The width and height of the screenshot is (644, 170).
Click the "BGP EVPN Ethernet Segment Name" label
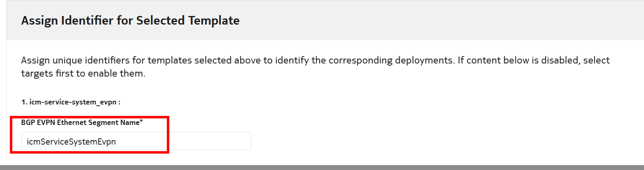80,122
